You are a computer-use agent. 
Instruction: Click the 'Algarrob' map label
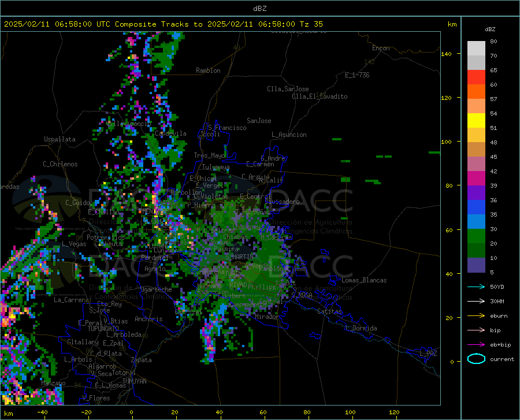(102, 366)
